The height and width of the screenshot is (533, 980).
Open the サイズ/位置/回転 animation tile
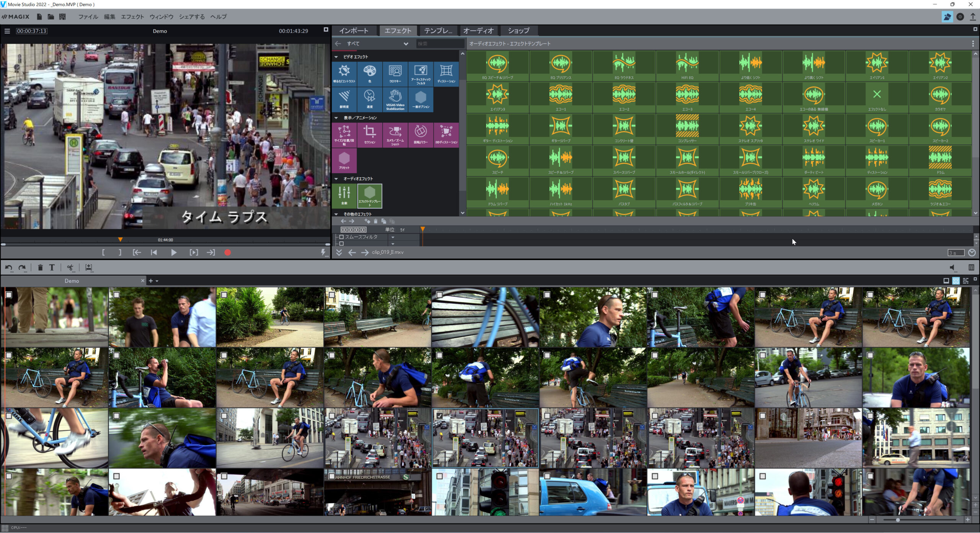pyautogui.click(x=344, y=135)
